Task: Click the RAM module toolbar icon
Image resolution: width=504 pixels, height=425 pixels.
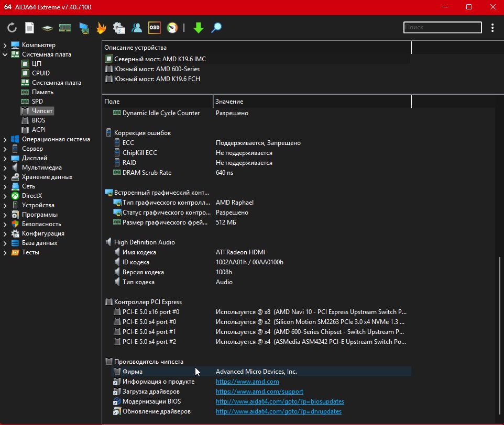Action: point(65,28)
